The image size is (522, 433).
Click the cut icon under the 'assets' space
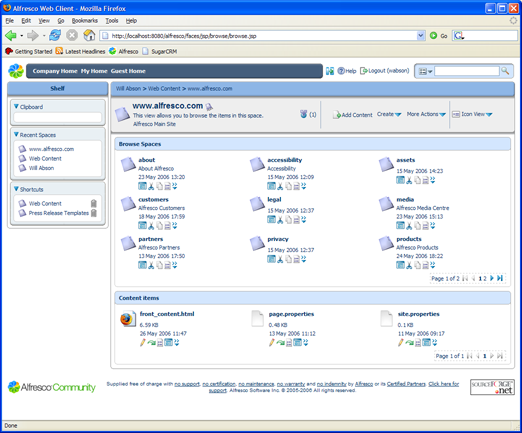pyautogui.click(x=409, y=180)
